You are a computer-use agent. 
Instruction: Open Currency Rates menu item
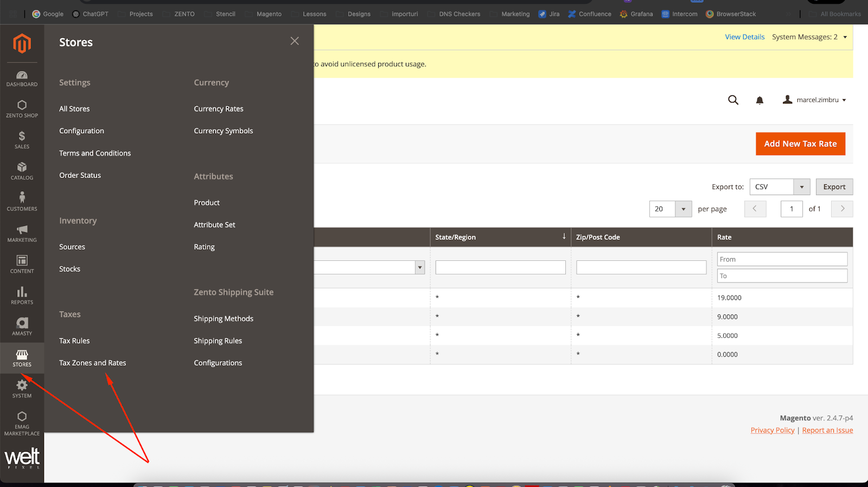coord(219,108)
